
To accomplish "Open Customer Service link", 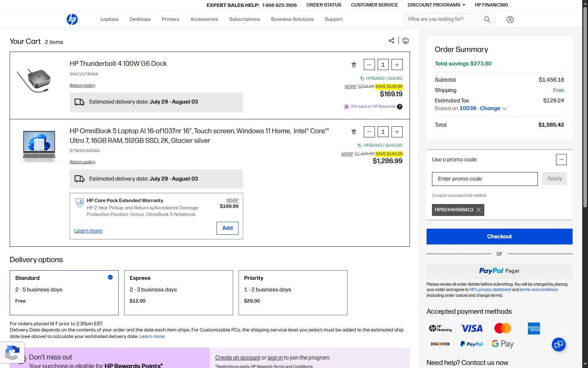I will [374, 5].
